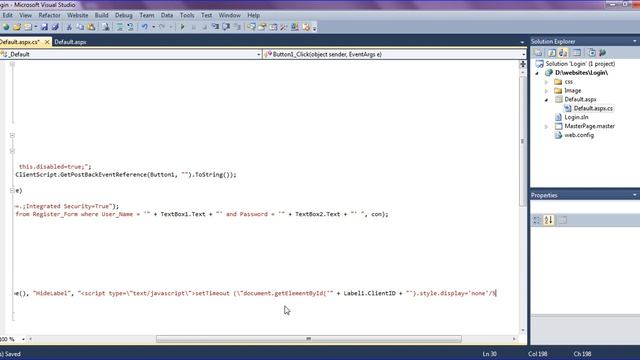The width and height of the screenshot is (640, 360).
Task: Select Solution 'Login' (1 project) node
Action: (580, 64)
